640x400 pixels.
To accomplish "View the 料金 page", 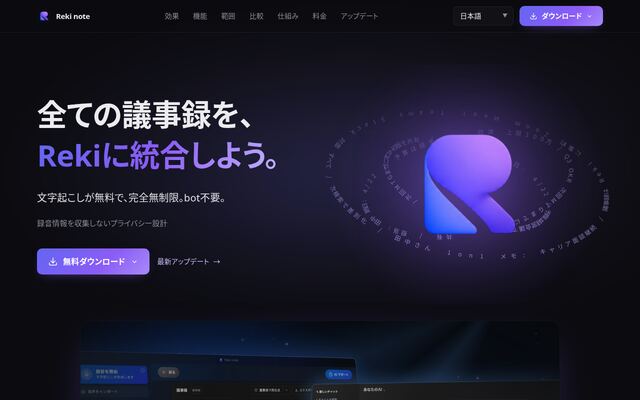I will tap(319, 16).
